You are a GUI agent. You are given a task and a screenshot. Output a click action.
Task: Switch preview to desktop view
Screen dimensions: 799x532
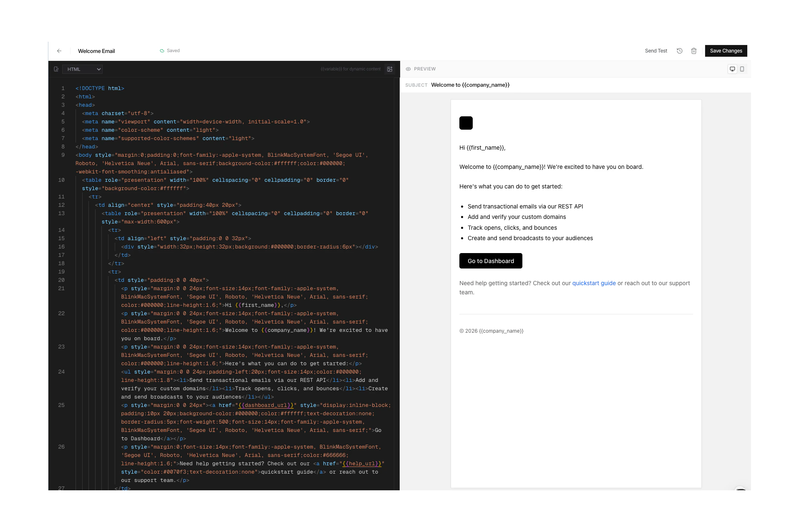coord(732,69)
